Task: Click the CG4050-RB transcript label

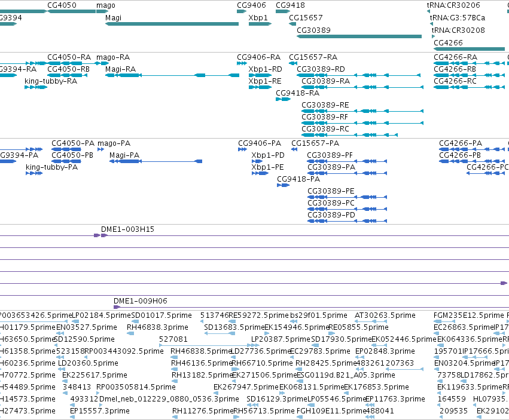Action: [x=69, y=69]
